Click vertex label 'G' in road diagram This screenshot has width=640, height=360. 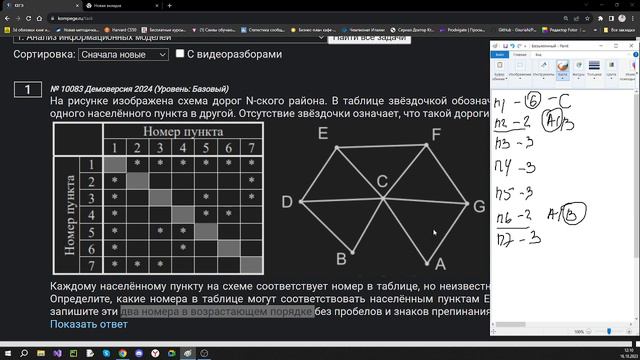(x=479, y=207)
